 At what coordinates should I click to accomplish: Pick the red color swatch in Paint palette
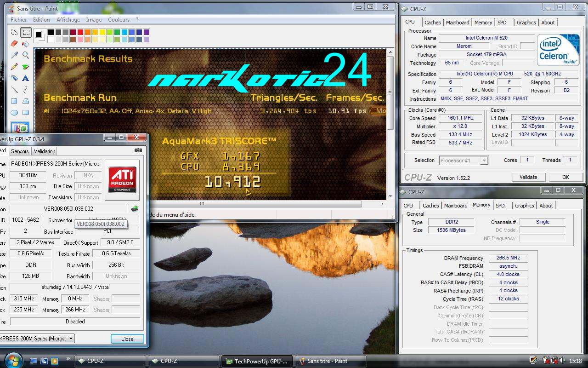80,32
